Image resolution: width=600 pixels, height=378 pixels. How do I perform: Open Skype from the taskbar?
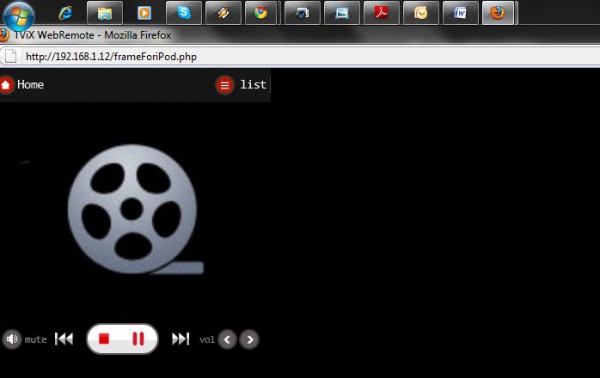point(184,13)
